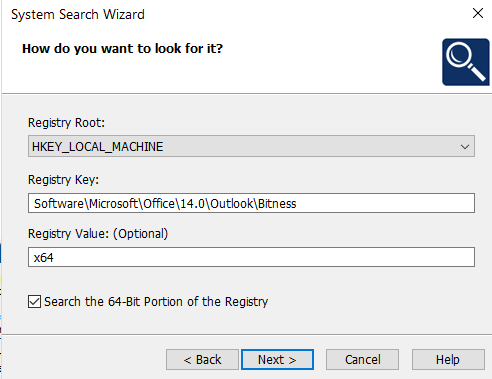Click the 'Registry Value: (Optional)' label
The image size is (492, 379).
coord(98,234)
